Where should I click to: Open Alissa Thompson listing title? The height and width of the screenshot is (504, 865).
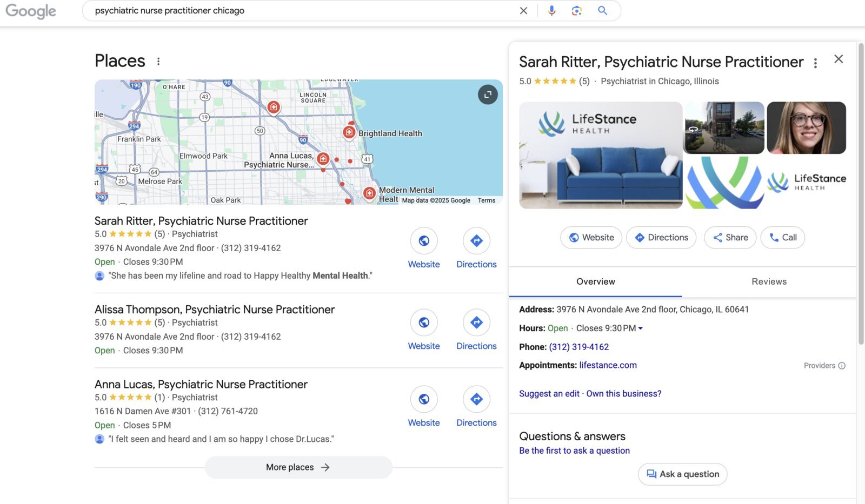(x=215, y=310)
